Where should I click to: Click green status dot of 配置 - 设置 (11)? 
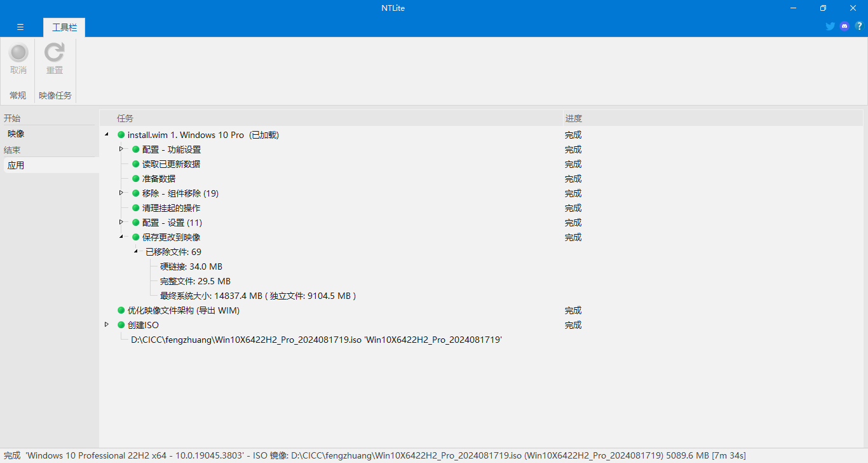(135, 223)
